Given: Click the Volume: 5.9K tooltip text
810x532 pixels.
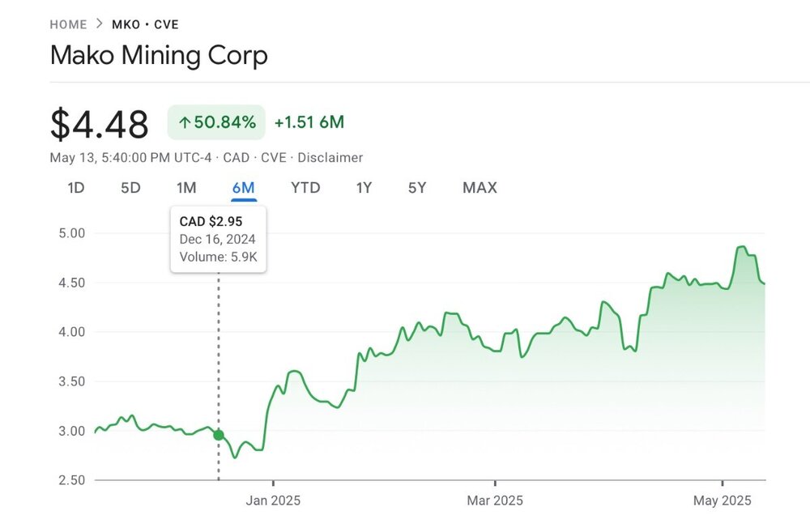Looking at the screenshot, I should click(x=218, y=257).
